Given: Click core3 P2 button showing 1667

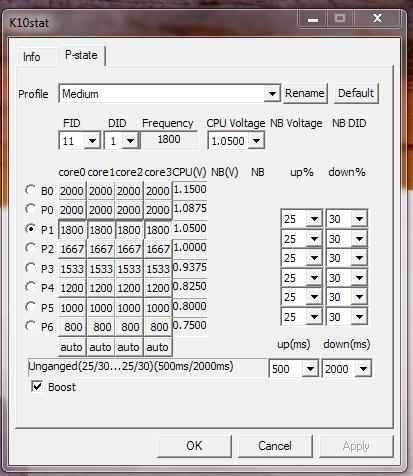Looking at the screenshot, I should (158, 249).
